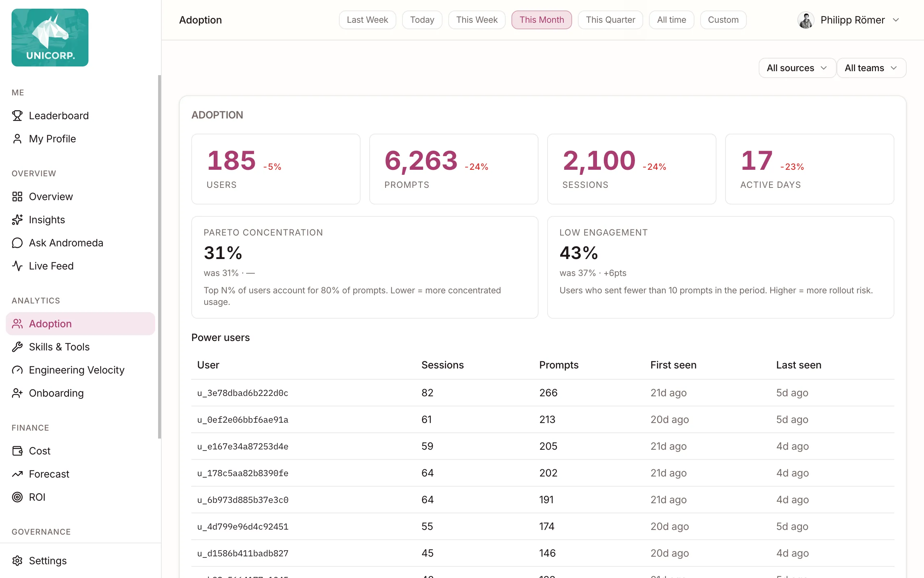The image size is (924, 578).
Task: Open the ROI page
Action: 80,497
